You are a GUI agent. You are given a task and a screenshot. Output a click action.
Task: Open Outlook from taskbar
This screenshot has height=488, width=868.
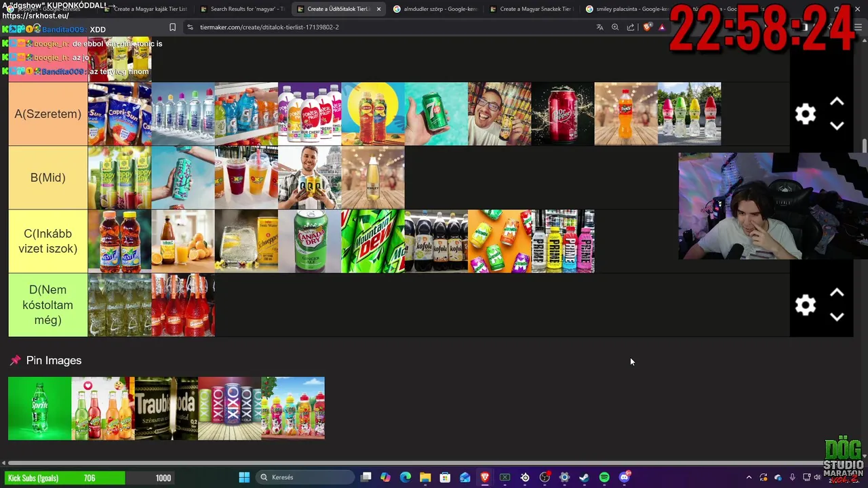pyautogui.click(x=465, y=477)
